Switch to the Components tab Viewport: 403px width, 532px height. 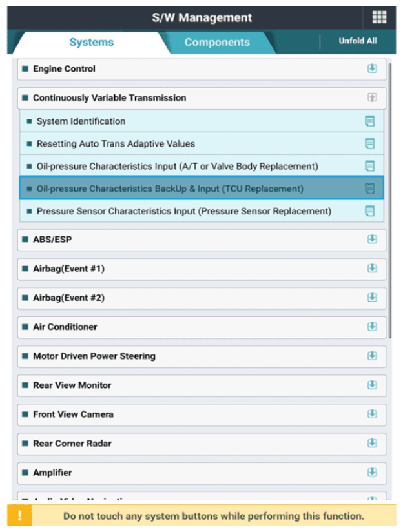point(217,43)
